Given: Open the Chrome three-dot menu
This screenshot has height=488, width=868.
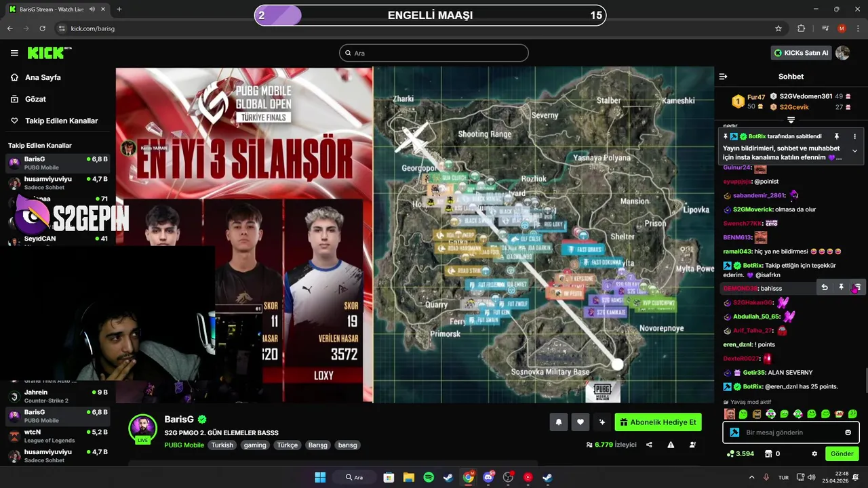Looking at the screenshot, I should [857, 28].
